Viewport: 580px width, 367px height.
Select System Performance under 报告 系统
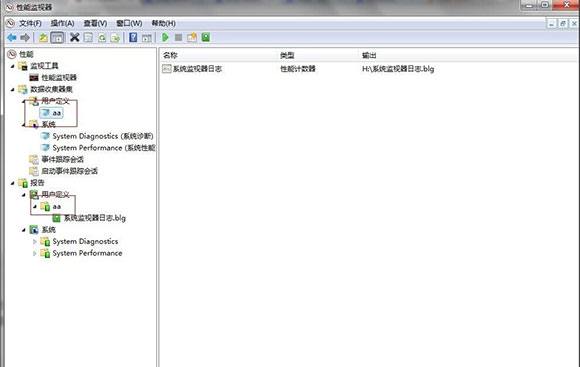(87, 253)
